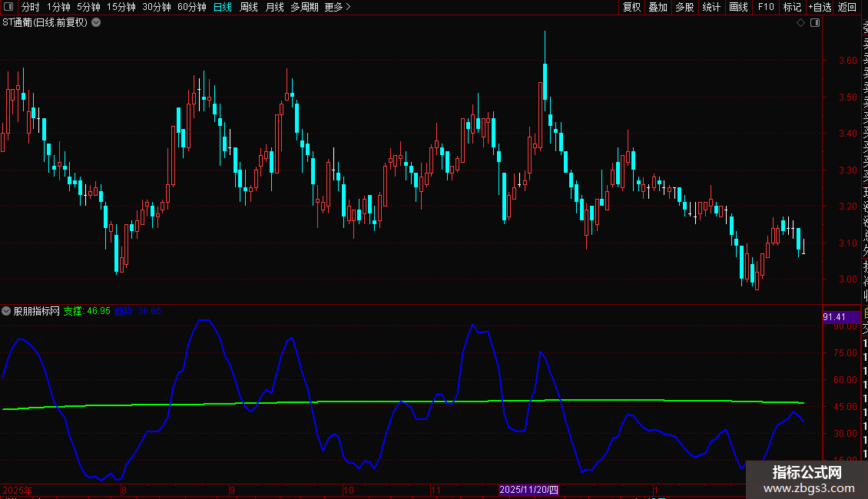Click the 标记 mark button
868x499 pixels.
pos(792,7)
